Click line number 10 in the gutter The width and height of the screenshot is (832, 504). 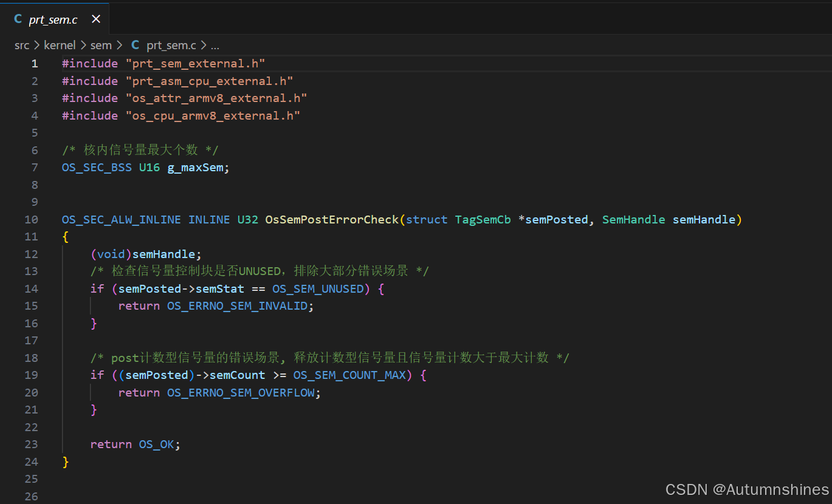pos(32,219)
